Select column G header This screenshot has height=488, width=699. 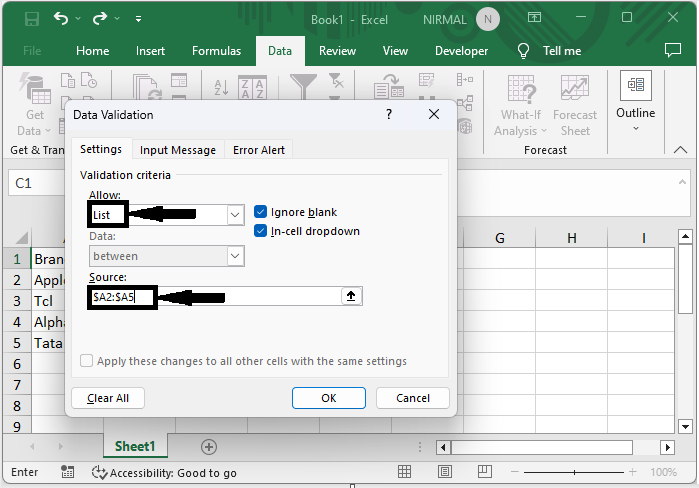[500, 238]
